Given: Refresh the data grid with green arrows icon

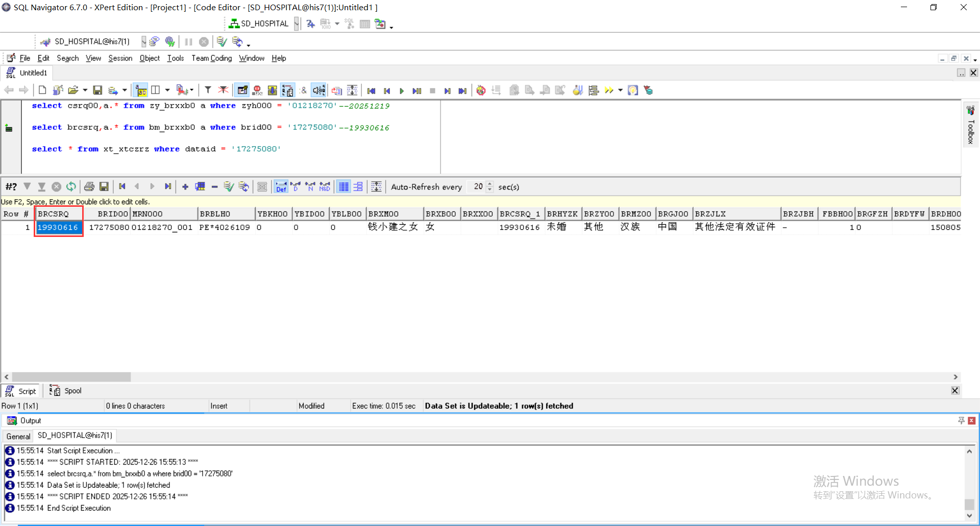Looking at the screenshot, I should 71,187.
